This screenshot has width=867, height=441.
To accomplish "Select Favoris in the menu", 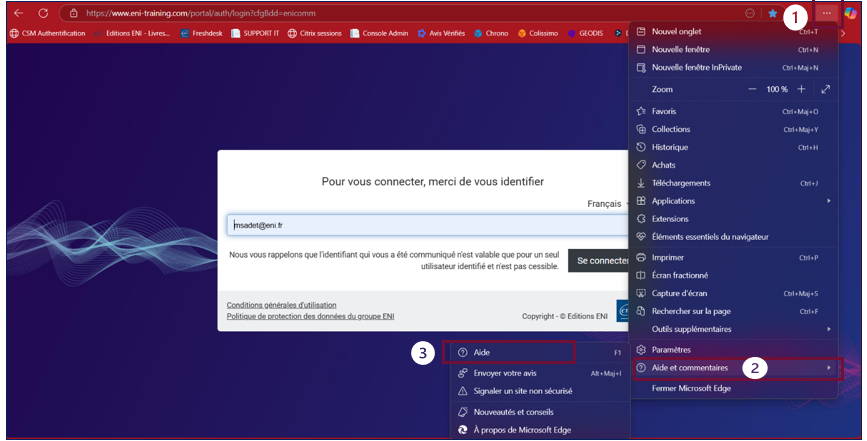I will point(733,112).
